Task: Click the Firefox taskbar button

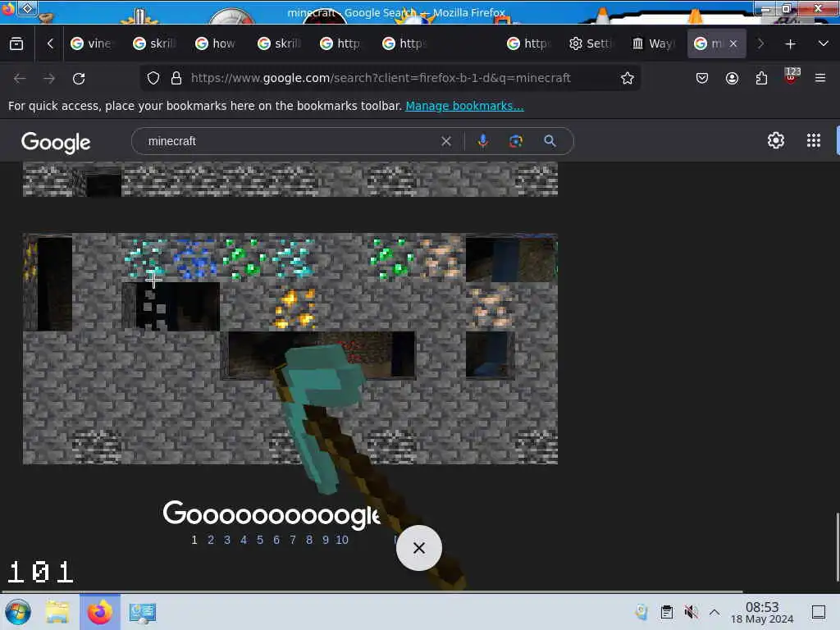Action: (x=100, y=612)
